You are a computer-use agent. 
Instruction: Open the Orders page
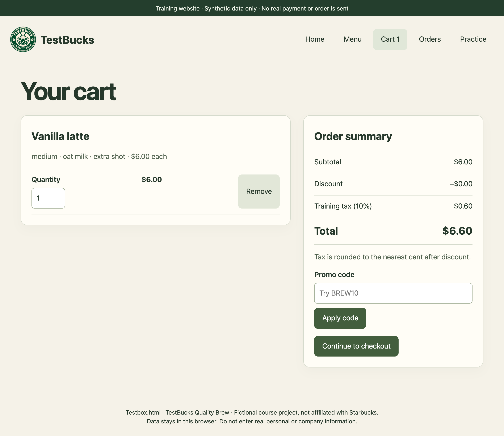point(430,39)
